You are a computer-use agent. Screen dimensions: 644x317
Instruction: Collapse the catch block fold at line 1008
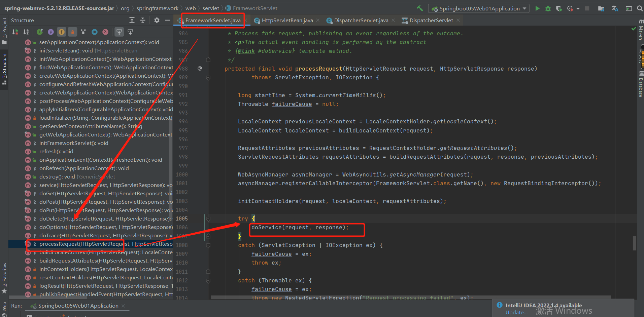pyautogui.click(x=208, y=245)
